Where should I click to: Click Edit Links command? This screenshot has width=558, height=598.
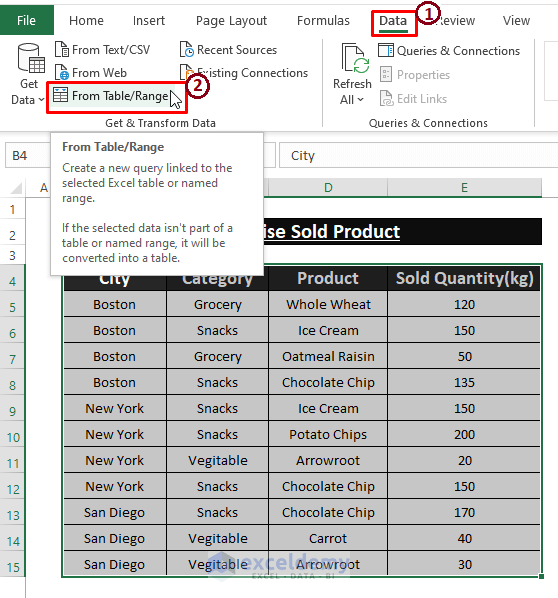[x=413, y=99]
